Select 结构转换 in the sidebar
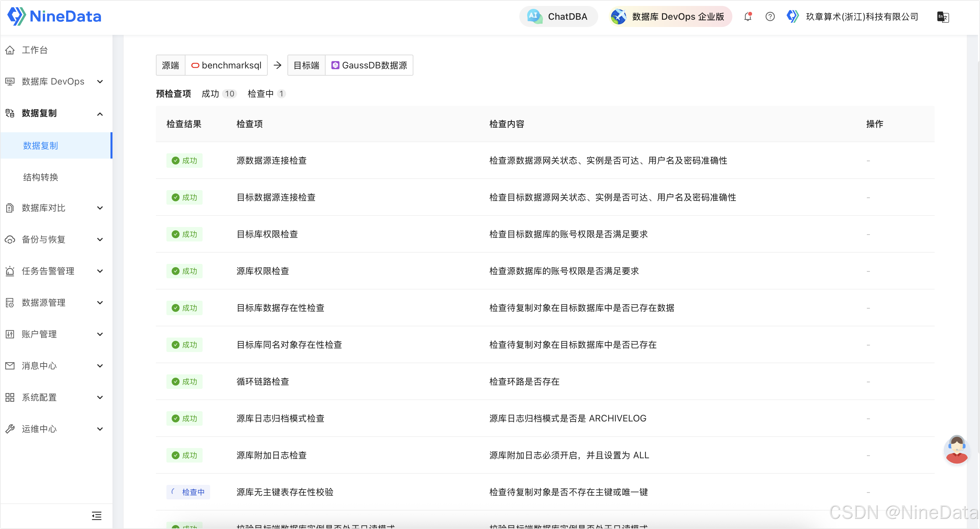 (41, 177)
